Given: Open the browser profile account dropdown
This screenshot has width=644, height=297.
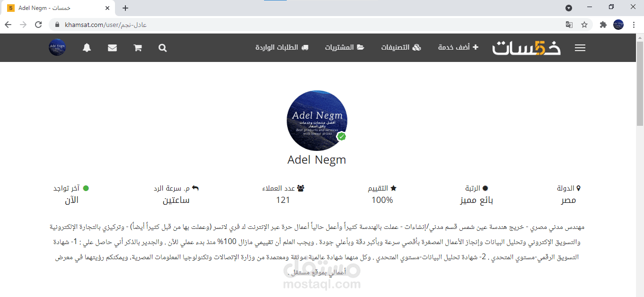Looking at the screenshot, I should [x=618, y=24].
